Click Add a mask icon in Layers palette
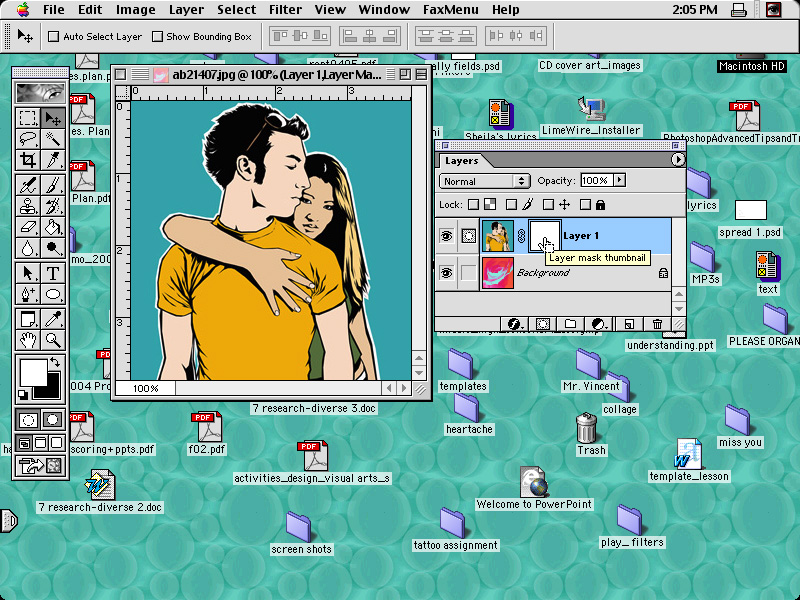The width and height of the screenshot is (800, 600). [543, 324]
